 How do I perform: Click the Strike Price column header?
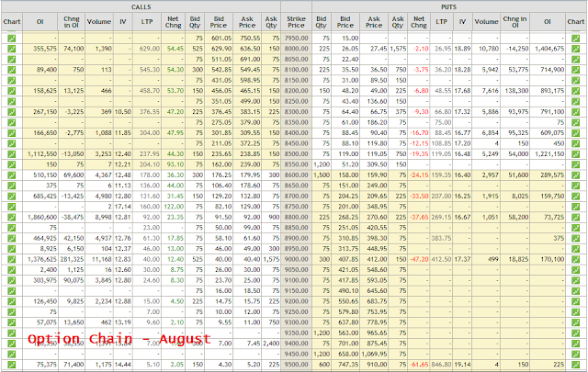click(x=296, y=22)
